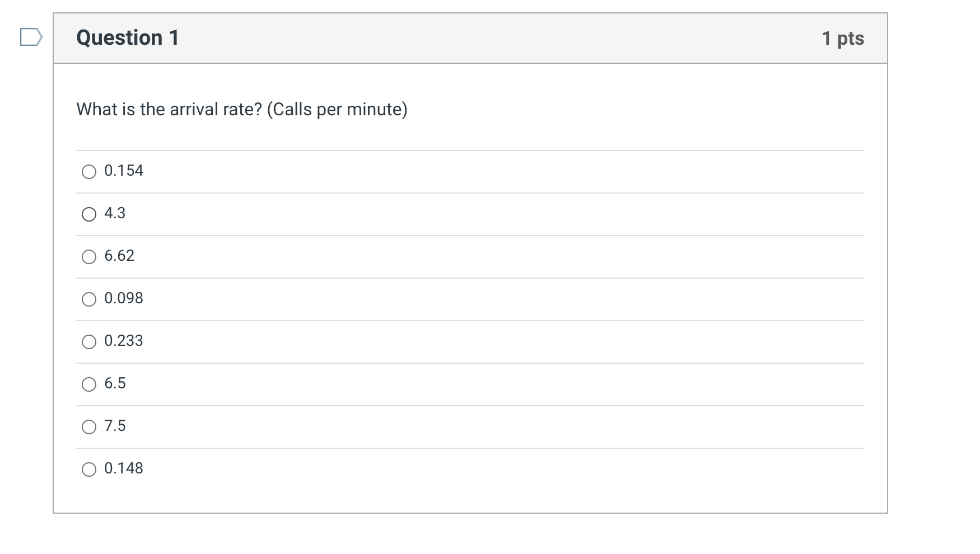Image resolution: width=980 pixels, height=554 pixels.
Task: Click the answer label text 7.5
Action: [115, 426]
